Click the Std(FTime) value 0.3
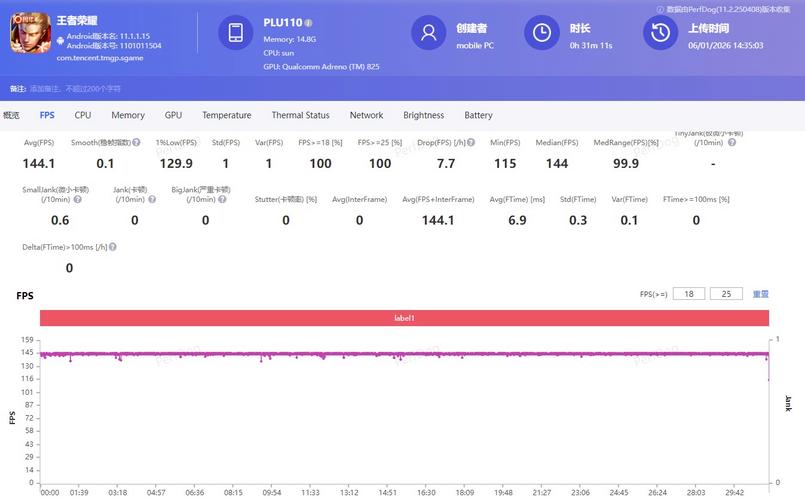The image size is (805, 500). click(x=578, y=220)
